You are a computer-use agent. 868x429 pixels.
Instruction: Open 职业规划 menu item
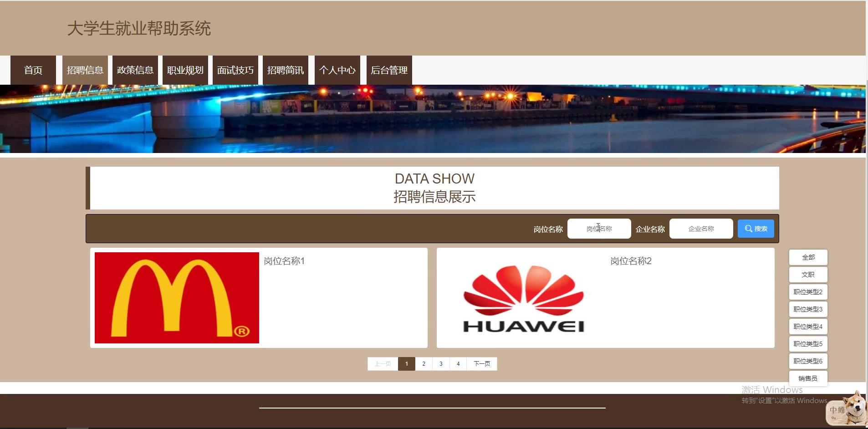tap(185, 70)
